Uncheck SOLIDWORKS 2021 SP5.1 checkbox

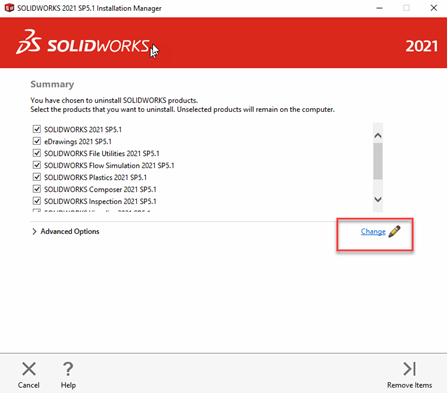[x=37, y=129]
